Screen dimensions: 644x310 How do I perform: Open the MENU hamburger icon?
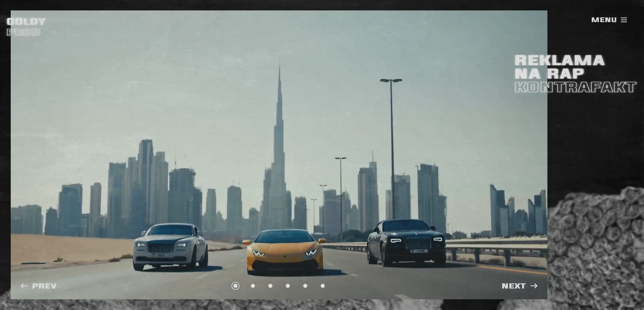[x=624, y=20]
